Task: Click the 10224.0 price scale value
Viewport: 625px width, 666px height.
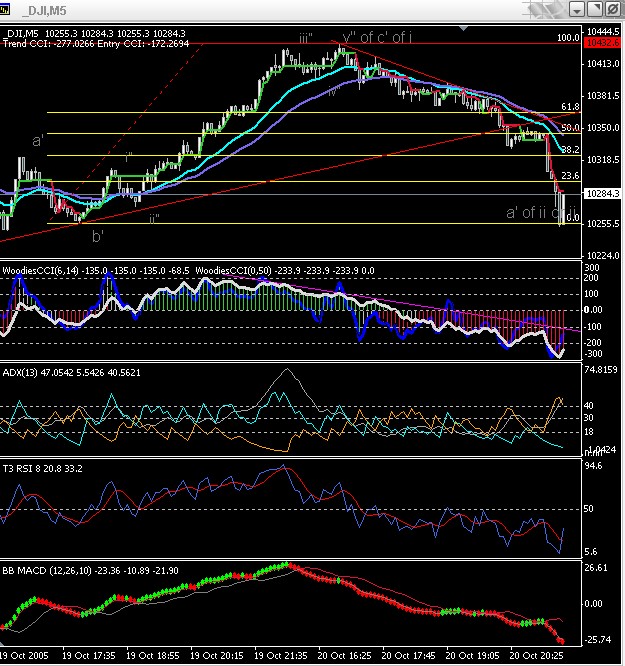Action: pyautogui.click(x=603, y=256)
